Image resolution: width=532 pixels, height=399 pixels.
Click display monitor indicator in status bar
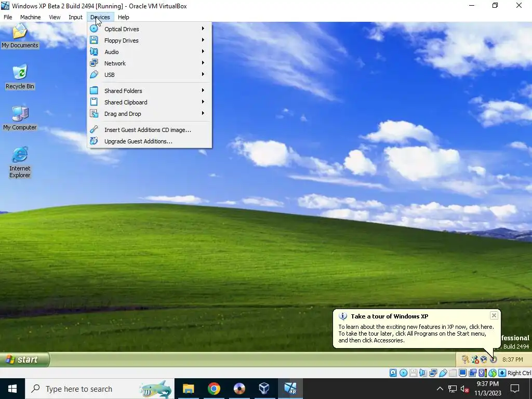463,373
